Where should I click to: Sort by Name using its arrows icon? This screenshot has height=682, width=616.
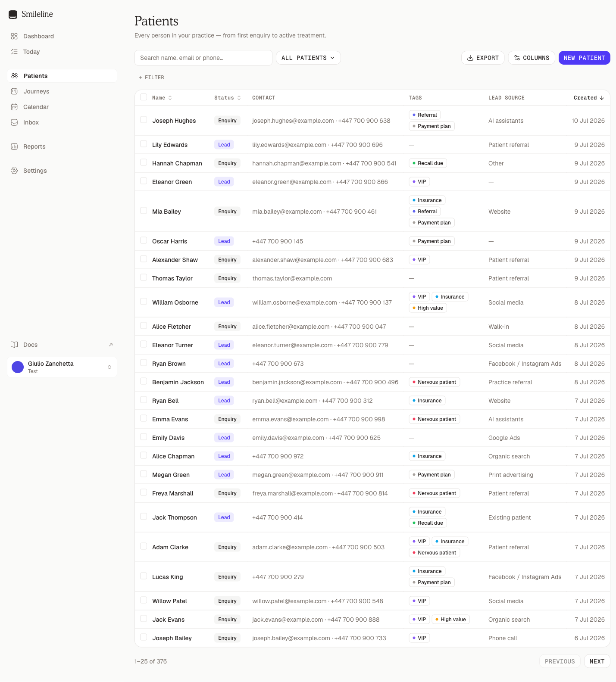170,98
